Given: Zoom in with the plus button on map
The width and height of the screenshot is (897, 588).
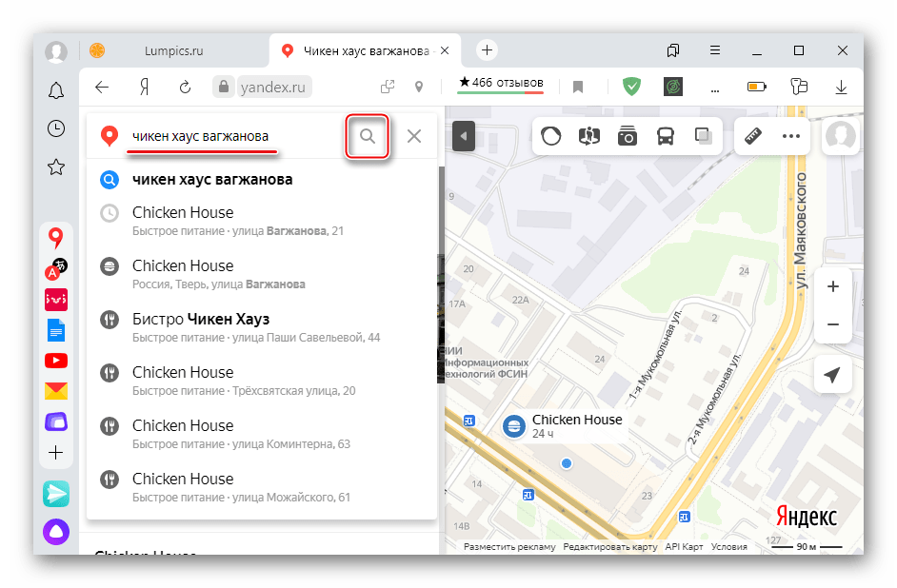Looking at the screenshot, I should tap(833, 286).
